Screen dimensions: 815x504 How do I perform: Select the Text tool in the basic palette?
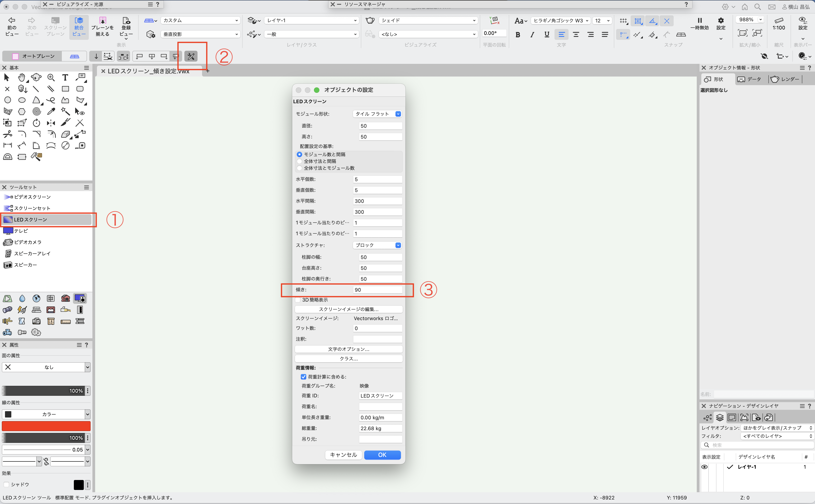tap(65, 78)
